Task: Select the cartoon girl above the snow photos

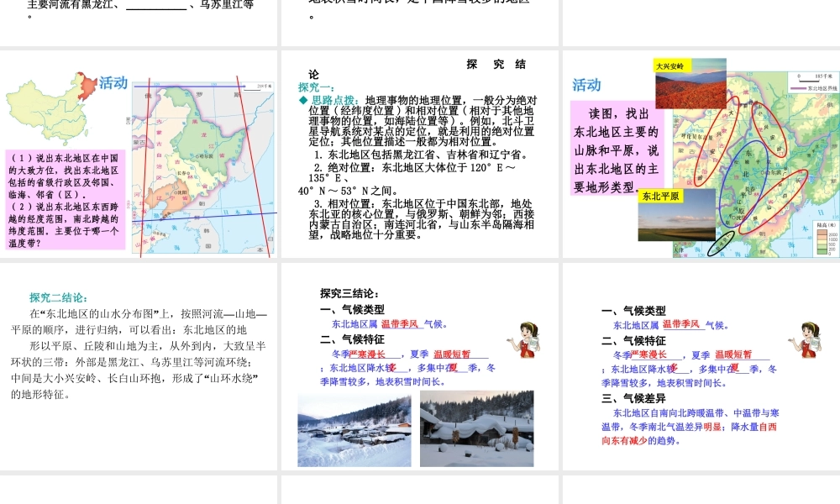Action: click(524, 339)
